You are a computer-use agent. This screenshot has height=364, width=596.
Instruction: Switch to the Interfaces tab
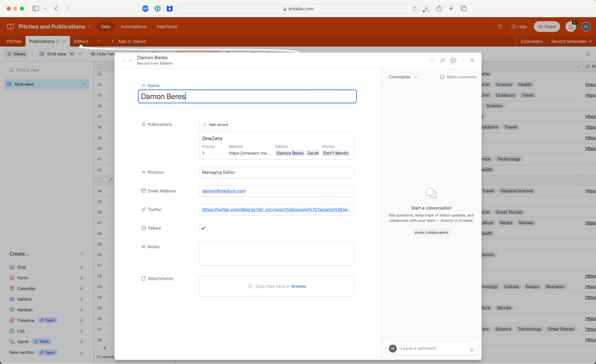click(x=167, y=26)
